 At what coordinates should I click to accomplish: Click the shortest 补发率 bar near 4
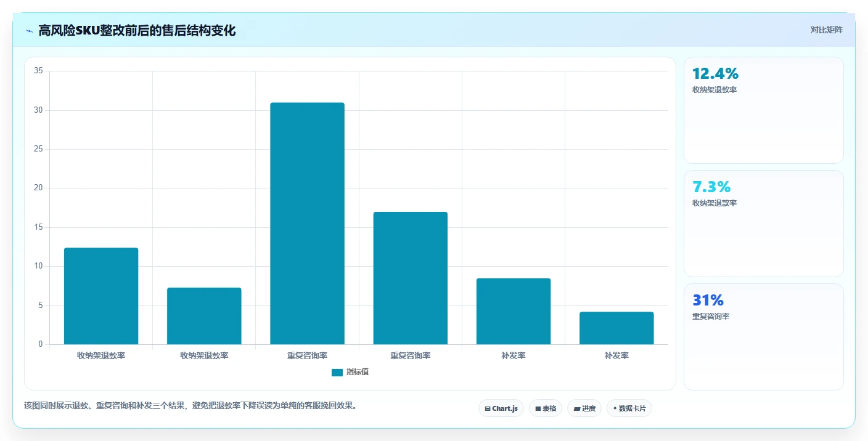click(616, 328)
